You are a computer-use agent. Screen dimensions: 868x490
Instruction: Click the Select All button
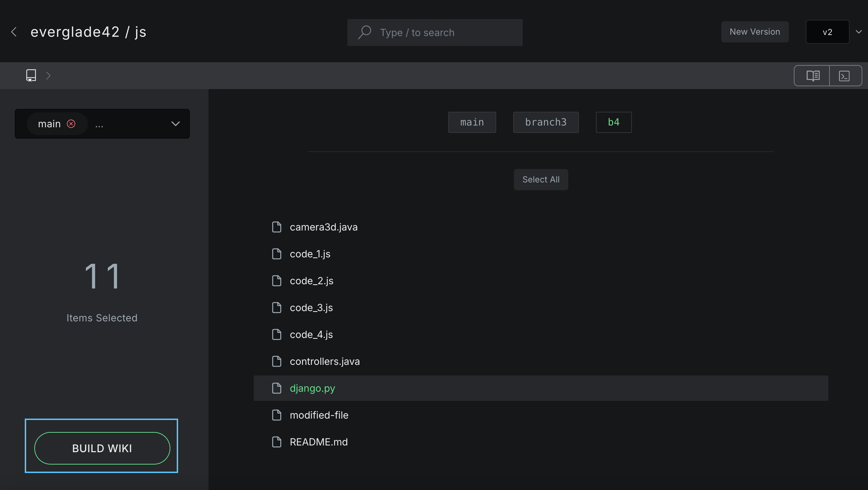(x=541, y=180)
